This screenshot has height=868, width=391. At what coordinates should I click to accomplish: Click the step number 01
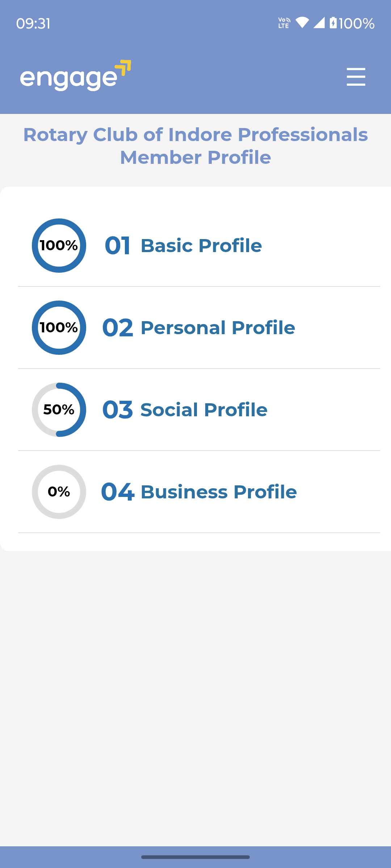(x=118, y=246)
